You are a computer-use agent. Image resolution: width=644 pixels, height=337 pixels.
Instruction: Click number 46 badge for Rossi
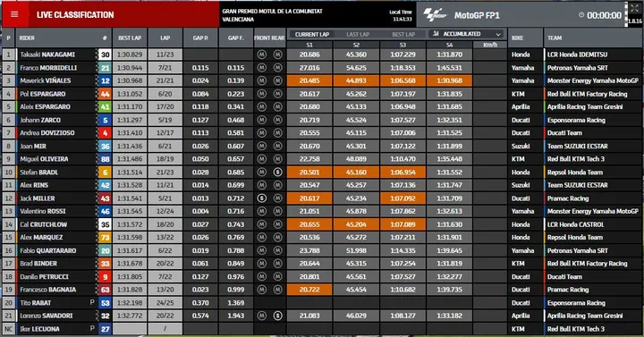tap(106, 211)
